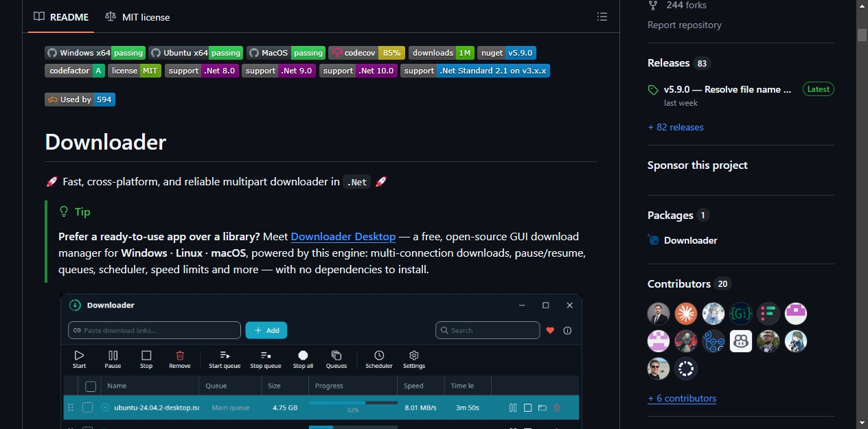Open the Contributors 20 heading link

(689, 284)
